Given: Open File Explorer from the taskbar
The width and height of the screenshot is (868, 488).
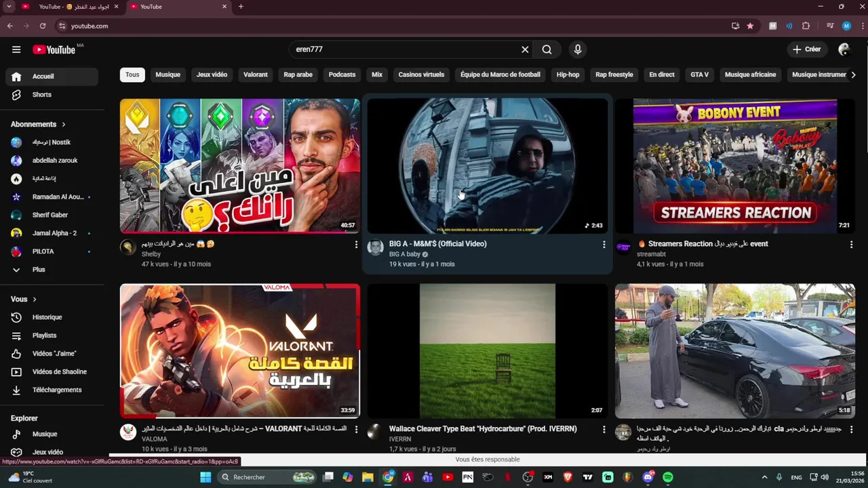Looking at the screenshot, I should [368, 477].
